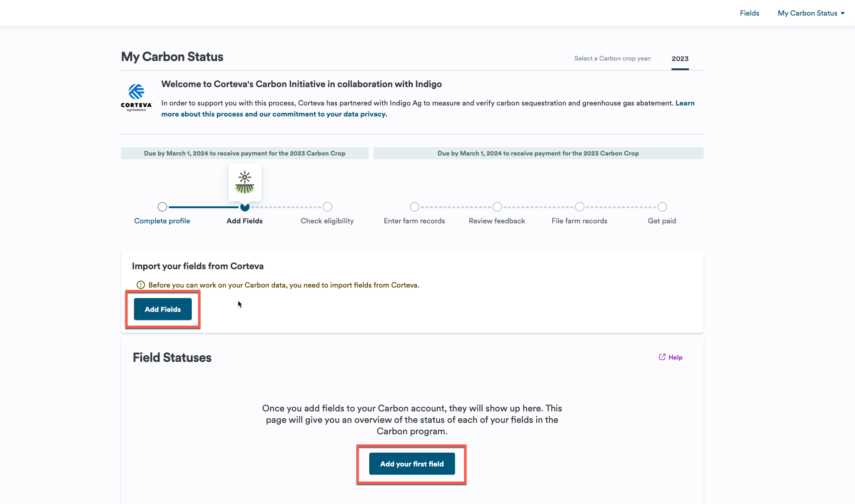This screenshot has height=504, width=855.
Task: Click the warning icon before the import message
Action: (x=140, y=285)
